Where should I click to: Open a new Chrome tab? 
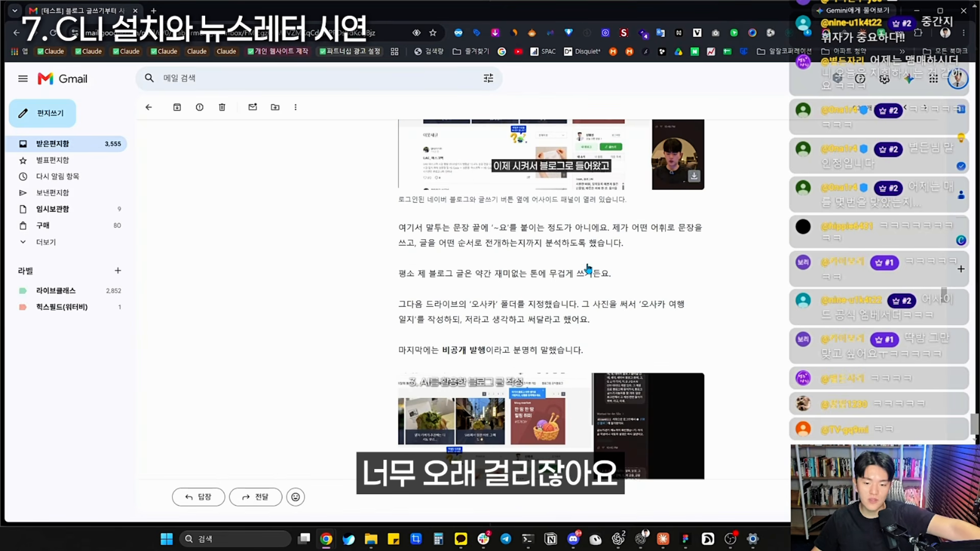tap(153, 10)
